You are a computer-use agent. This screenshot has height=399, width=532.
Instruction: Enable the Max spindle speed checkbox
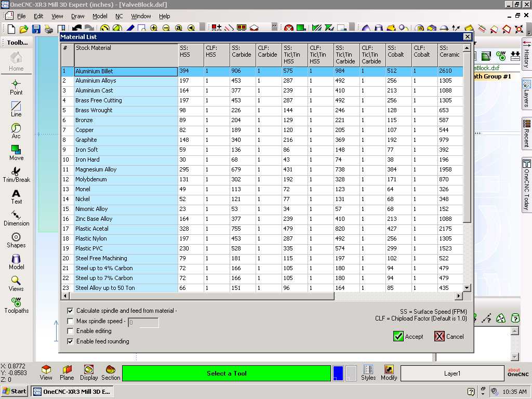(x=70, y=321)
